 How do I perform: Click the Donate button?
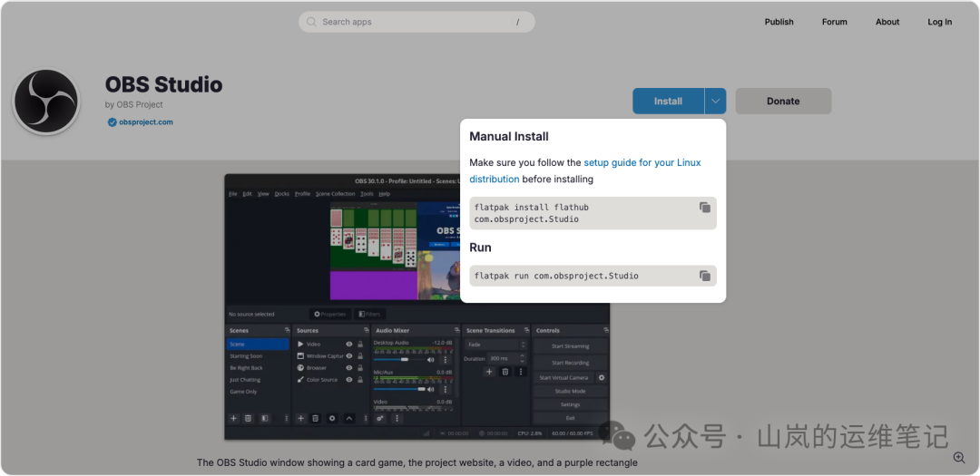[783, 102]
